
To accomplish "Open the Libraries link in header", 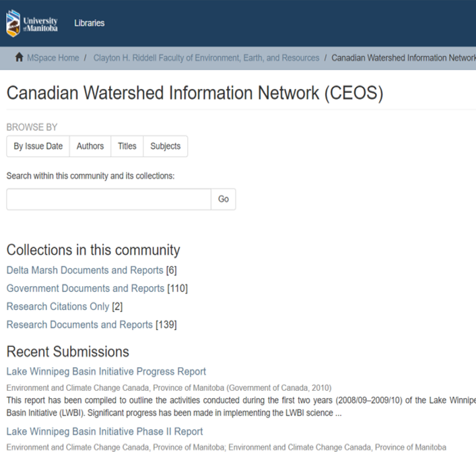I will coord(90,23).
